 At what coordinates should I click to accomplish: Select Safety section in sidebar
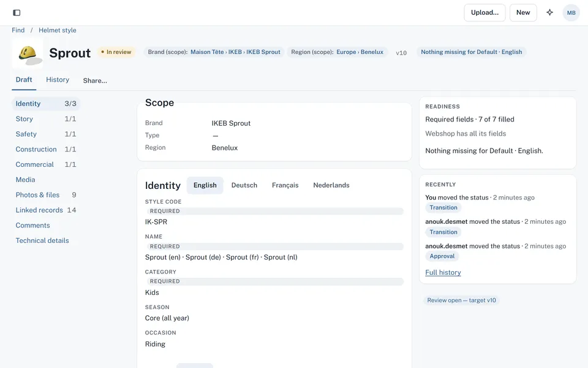(46, 134)
